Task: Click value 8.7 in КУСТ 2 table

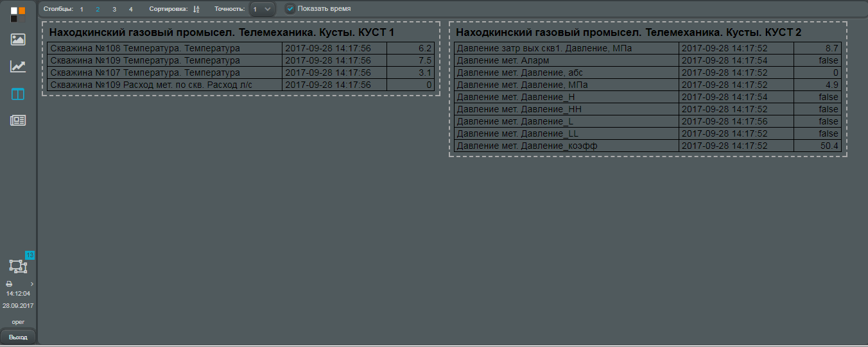Action: (x=832, y=48)
